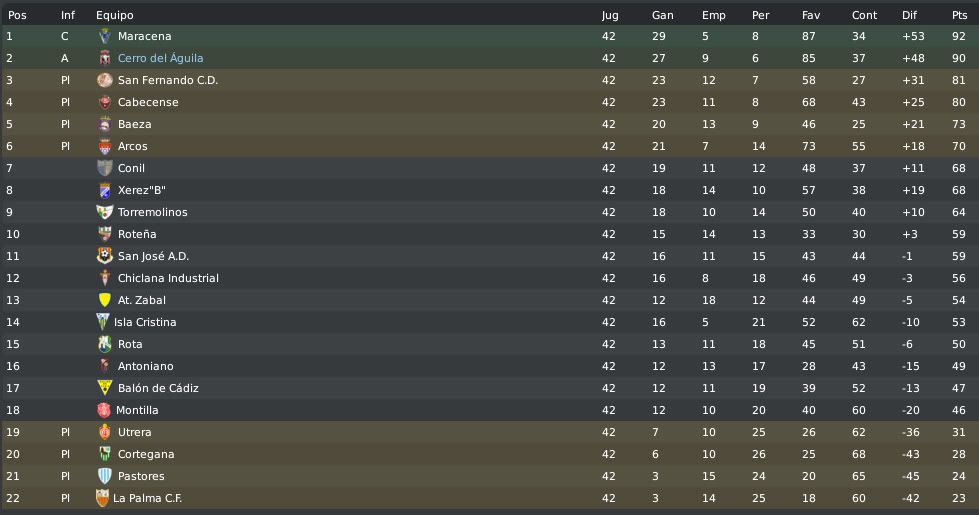Click the Xerez"B" club badge

point(105,190)
